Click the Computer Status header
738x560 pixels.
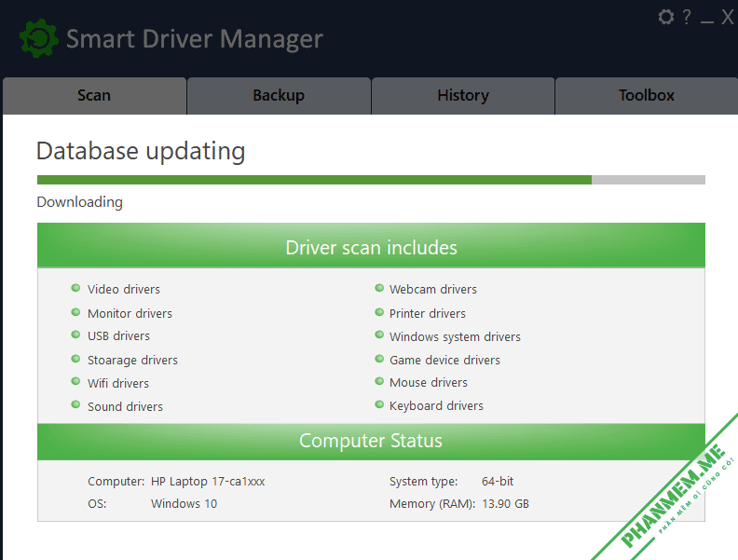(371, 442)
